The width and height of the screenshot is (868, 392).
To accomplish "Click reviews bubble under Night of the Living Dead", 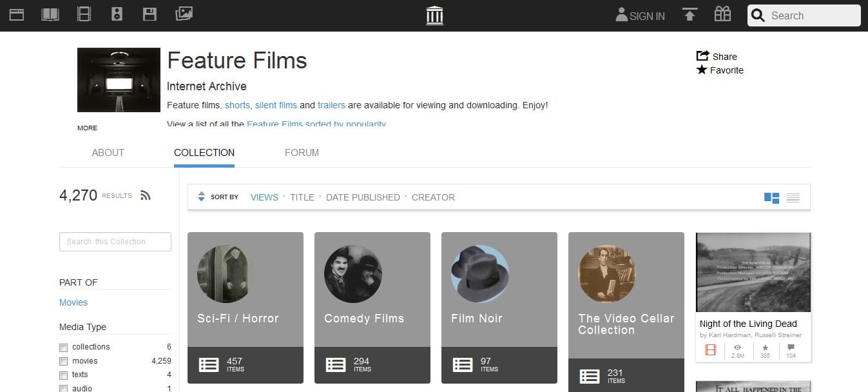I will [791, 348].
